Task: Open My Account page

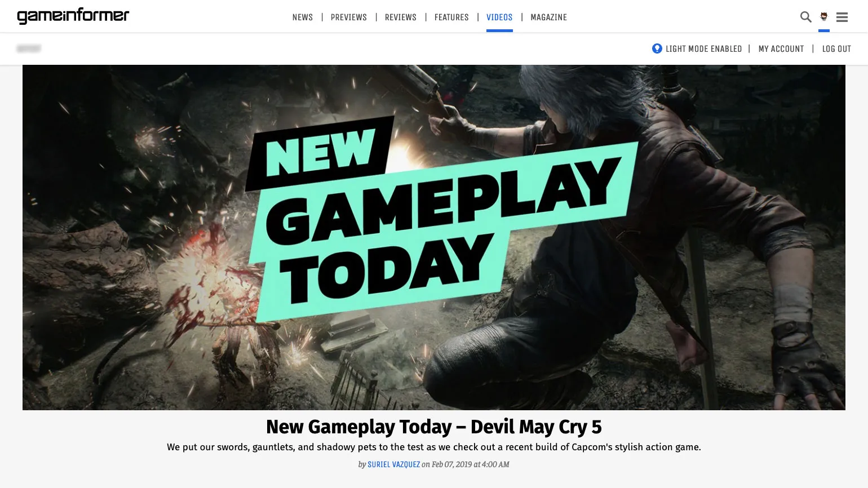Action: (781, 49)
